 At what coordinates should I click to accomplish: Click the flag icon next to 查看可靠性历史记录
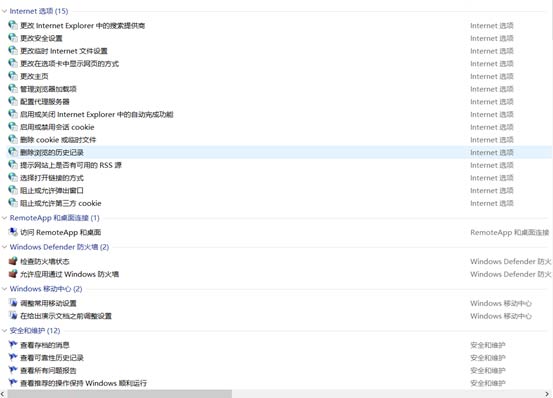[13, 357]
